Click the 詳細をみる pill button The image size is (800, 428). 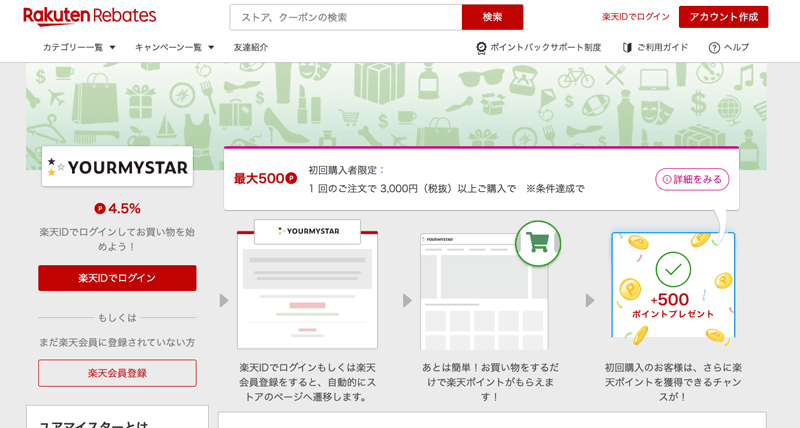point(692,180)
